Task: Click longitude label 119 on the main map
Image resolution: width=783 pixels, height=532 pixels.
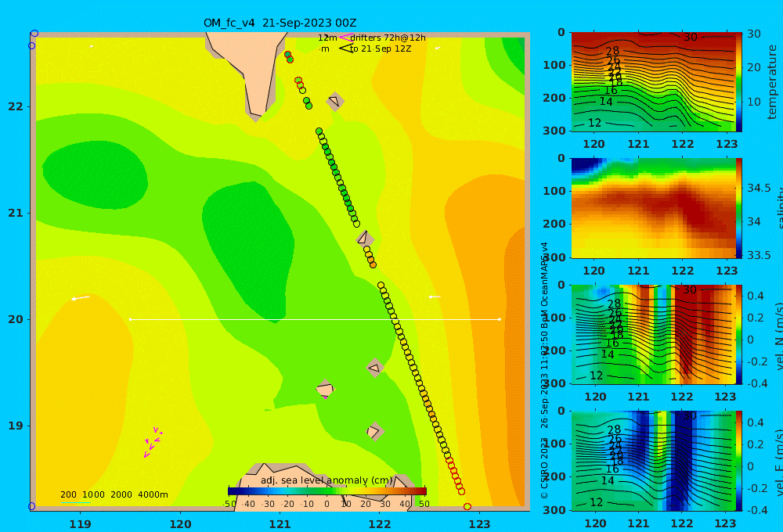Action: [80, 524]
